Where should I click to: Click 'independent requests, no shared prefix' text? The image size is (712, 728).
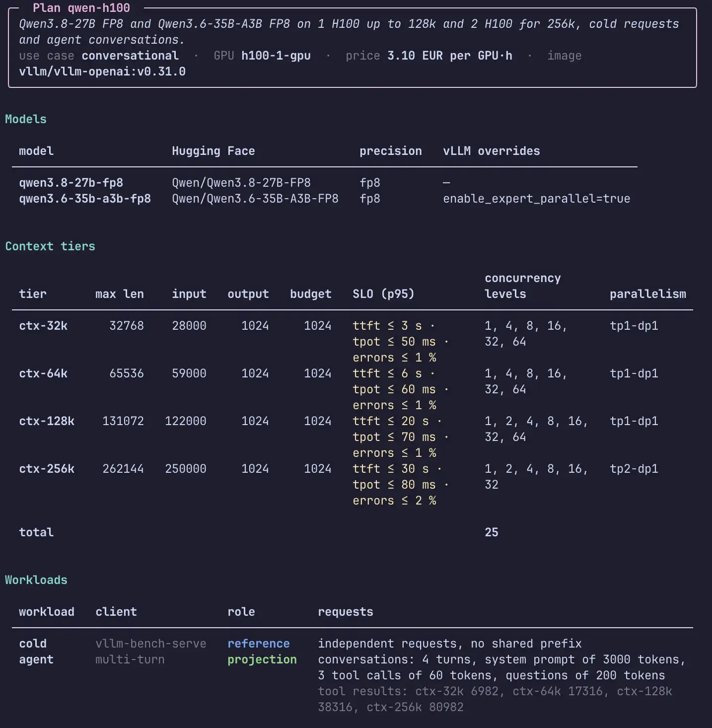coord(450,644)
